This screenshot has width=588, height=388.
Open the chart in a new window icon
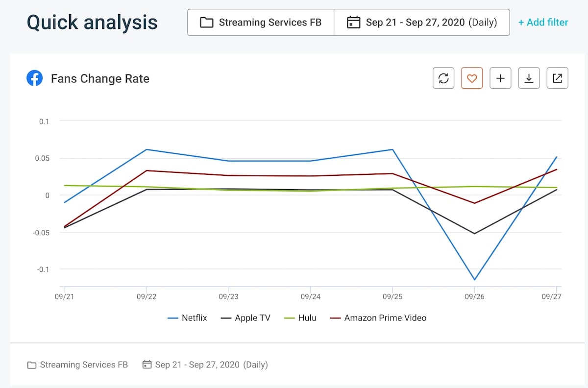click(557, 78)
